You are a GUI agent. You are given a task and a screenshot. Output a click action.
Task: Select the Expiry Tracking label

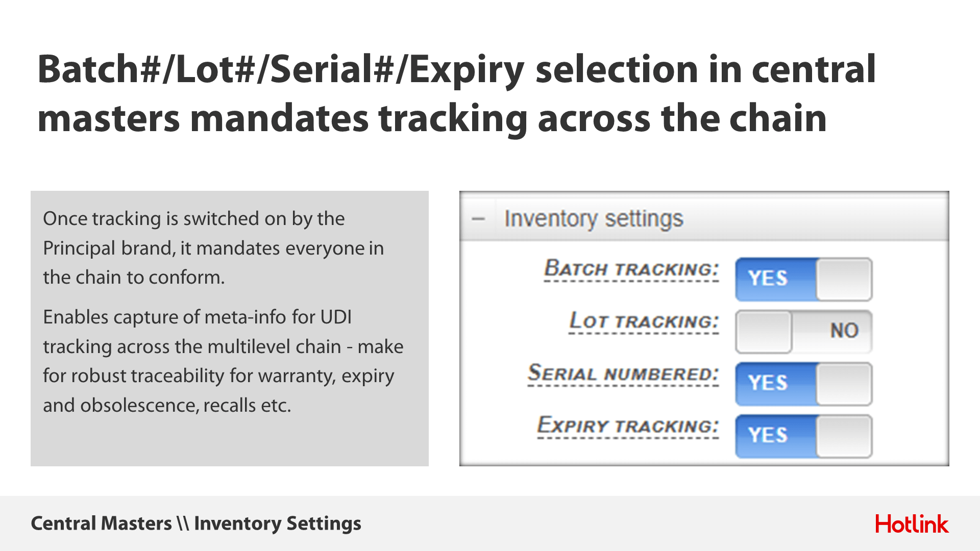(x=628, y=426)
